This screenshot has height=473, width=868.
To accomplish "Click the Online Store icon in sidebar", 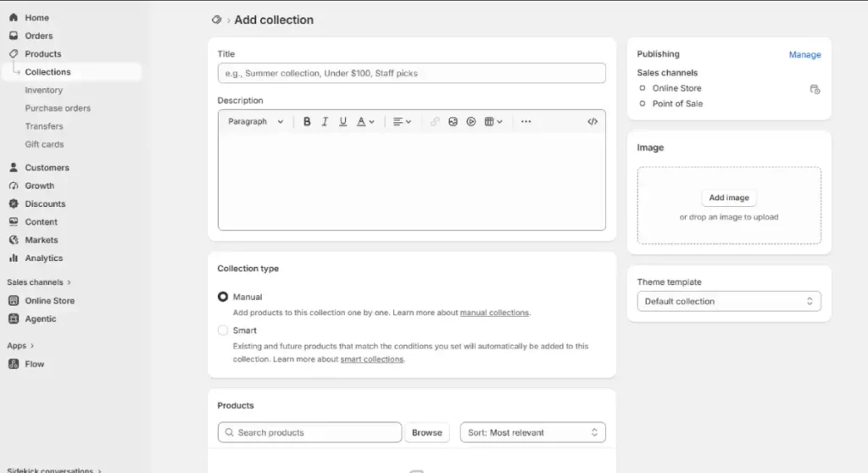I will tap(14, 301).
